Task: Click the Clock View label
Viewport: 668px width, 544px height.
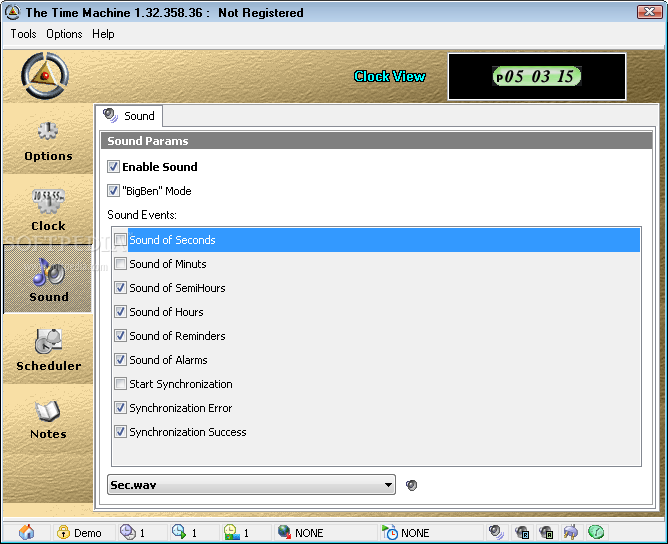Action: 389,76
